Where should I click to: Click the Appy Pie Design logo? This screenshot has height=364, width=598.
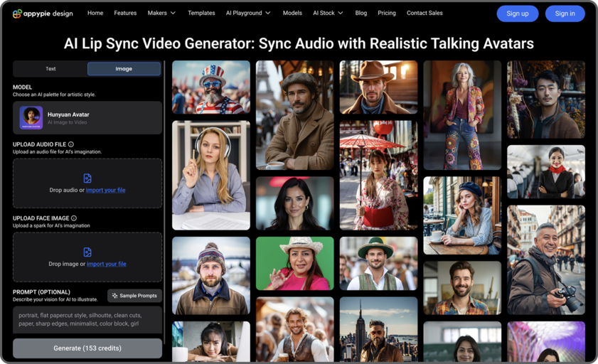(43, 14)
